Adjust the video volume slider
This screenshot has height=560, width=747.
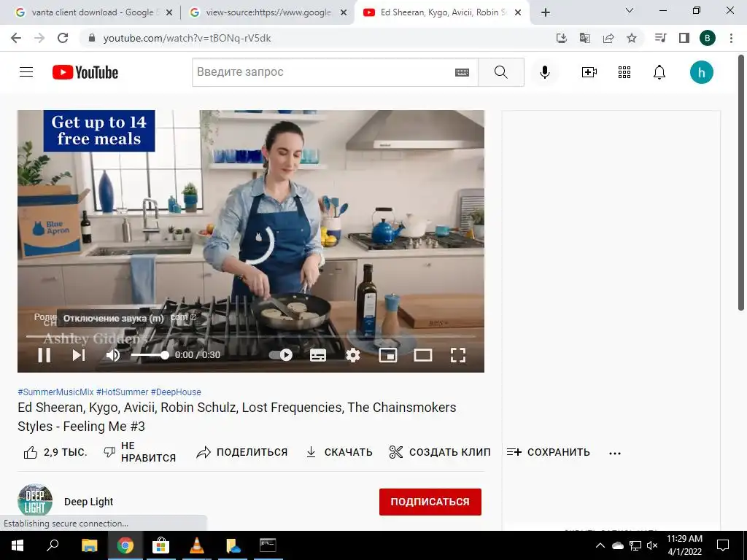click(150, 355)
